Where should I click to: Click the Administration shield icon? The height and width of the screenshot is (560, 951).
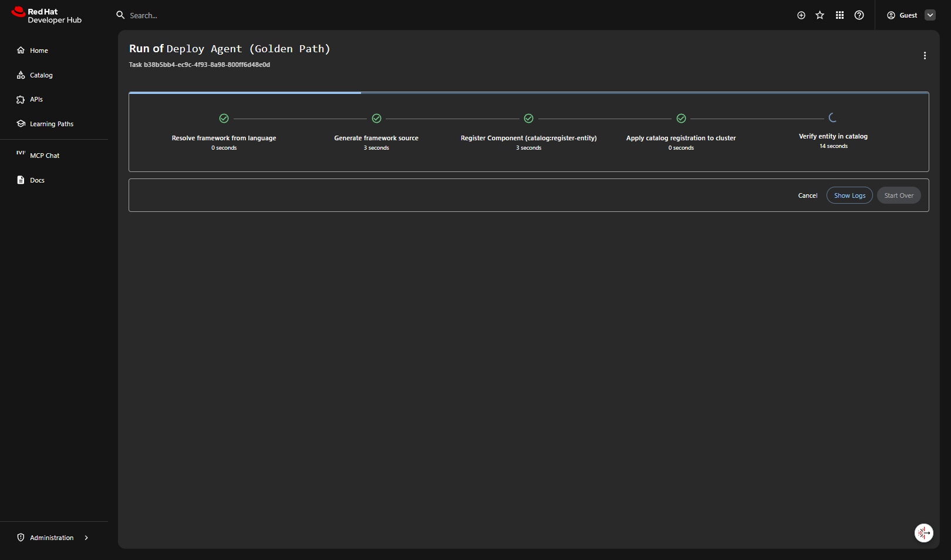click(21, 538)
